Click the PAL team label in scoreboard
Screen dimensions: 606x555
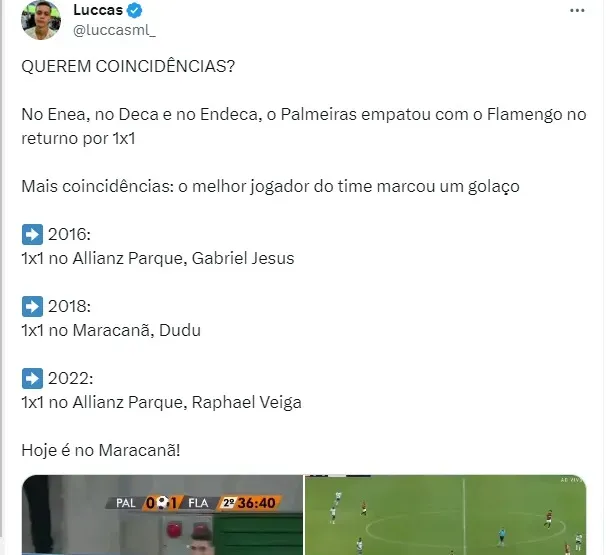126,503
